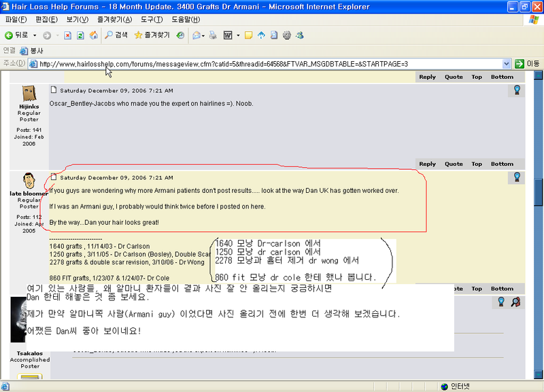Go back with the 뒤로 button
544x392 pixels.
(x=16, y=35)
